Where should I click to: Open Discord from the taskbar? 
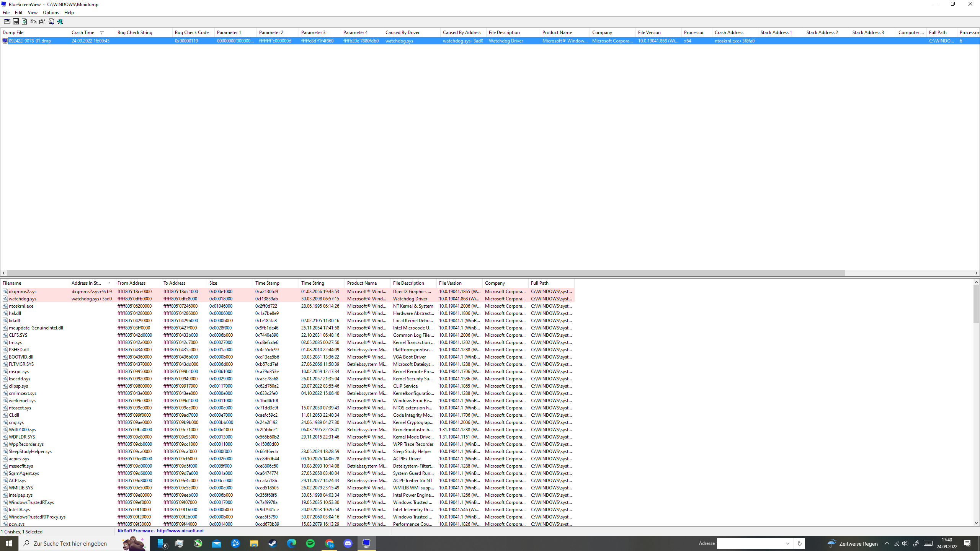pyautogui.click(x=348, y=543)
